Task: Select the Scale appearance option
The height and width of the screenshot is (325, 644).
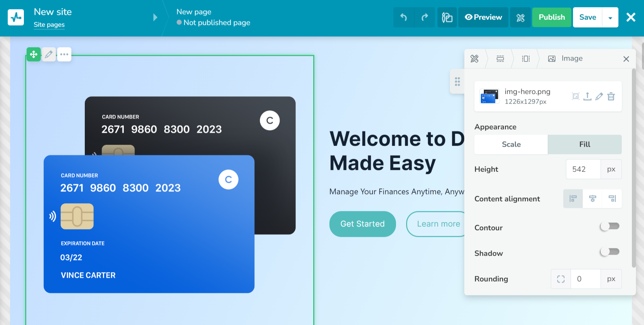Action: click(x=511, y=144)
